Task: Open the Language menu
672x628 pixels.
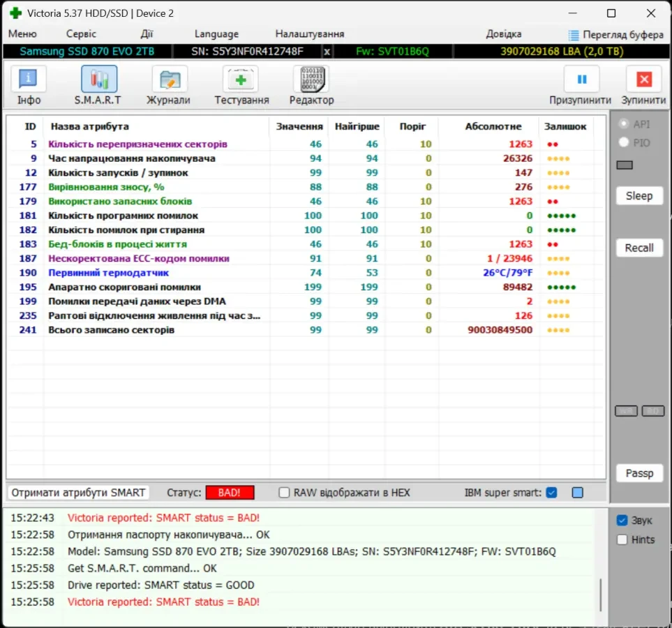Action: coord(216,34)
